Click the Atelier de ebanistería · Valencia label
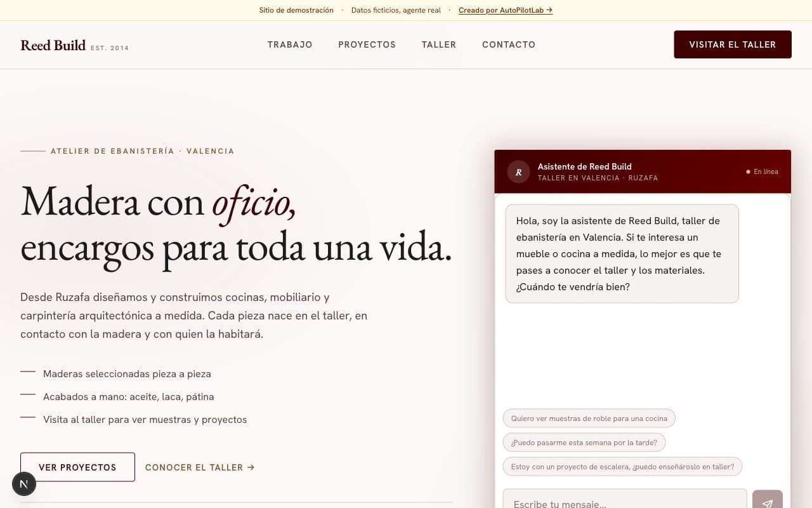 click(143, 151)
